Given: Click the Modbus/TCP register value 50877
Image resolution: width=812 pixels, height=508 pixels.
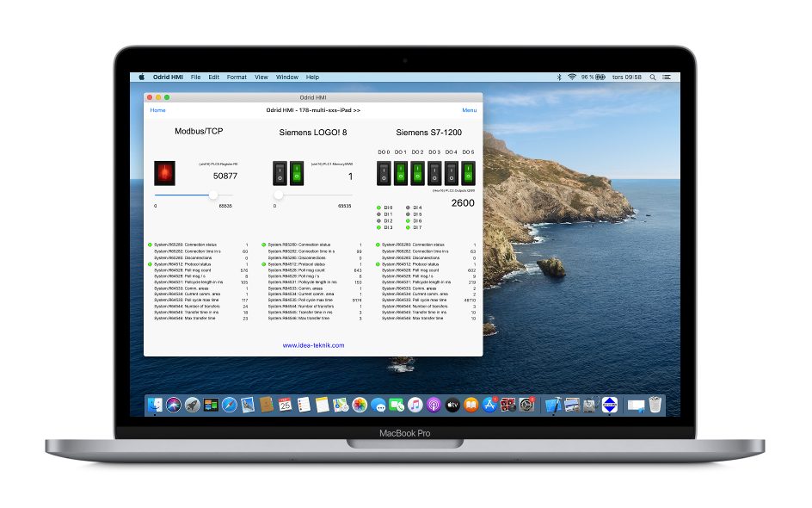Looking at the screenshot, I should (225, 177).
